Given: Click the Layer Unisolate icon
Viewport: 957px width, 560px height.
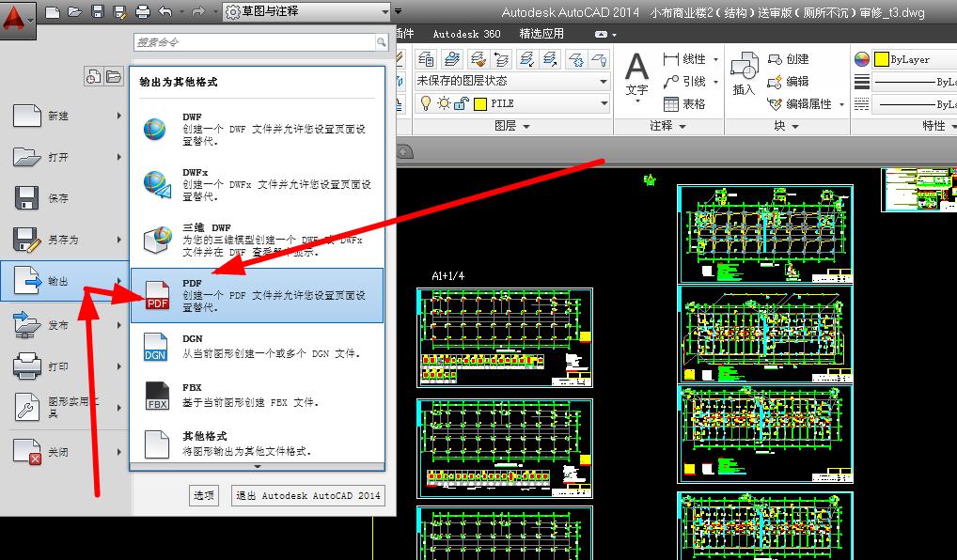Looking at the screenshot, I should pos(551,58).
